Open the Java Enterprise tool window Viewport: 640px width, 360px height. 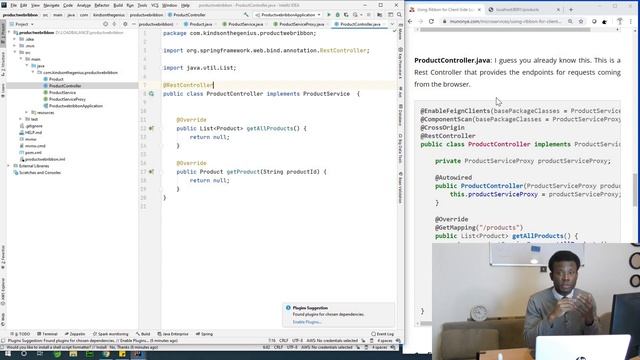tap(173, 334)
